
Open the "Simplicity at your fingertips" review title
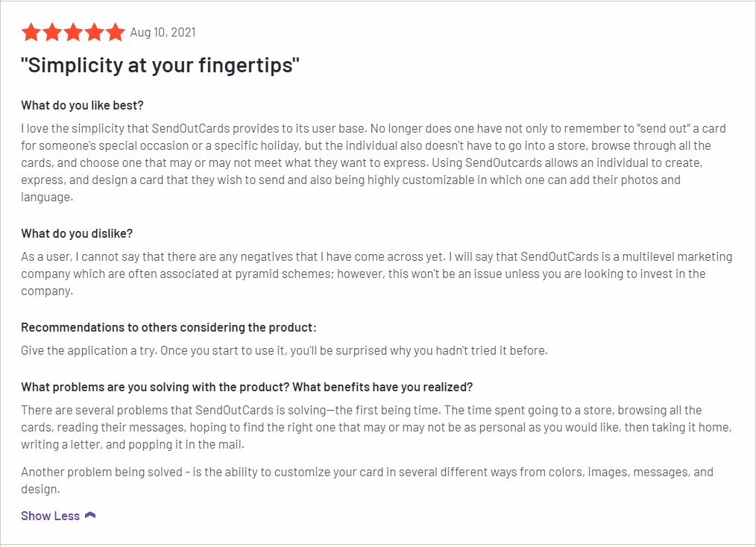(160, 65)
